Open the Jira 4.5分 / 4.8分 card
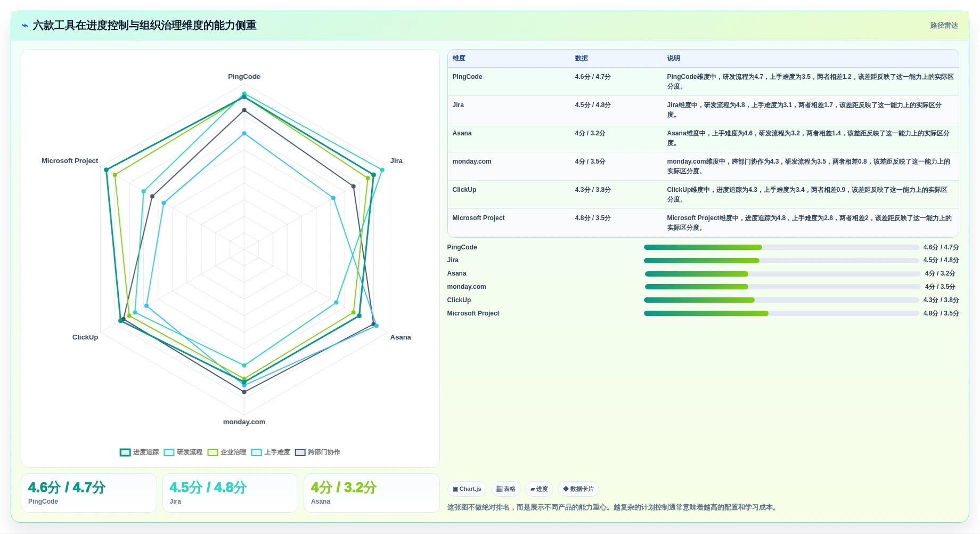 [230, 493]
